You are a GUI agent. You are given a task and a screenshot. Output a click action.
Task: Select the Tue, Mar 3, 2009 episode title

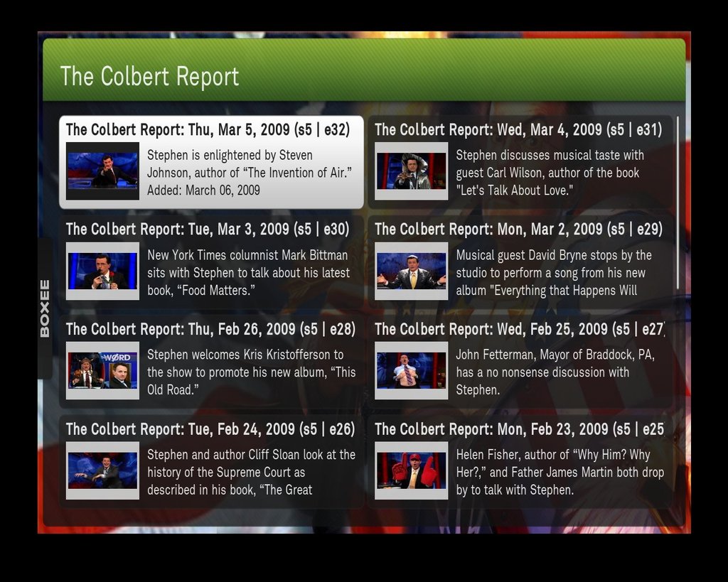coord(208,230)
